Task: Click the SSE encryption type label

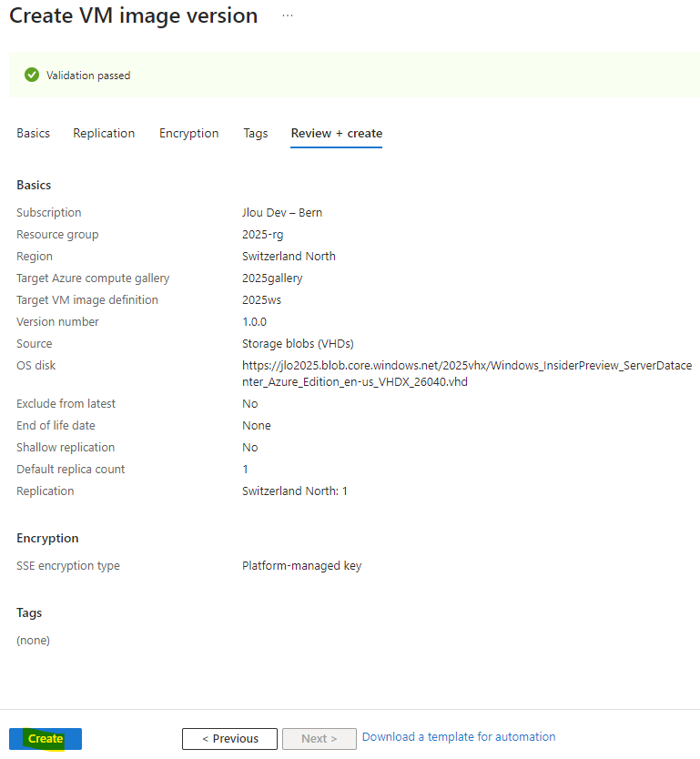Action: [68, 566]
